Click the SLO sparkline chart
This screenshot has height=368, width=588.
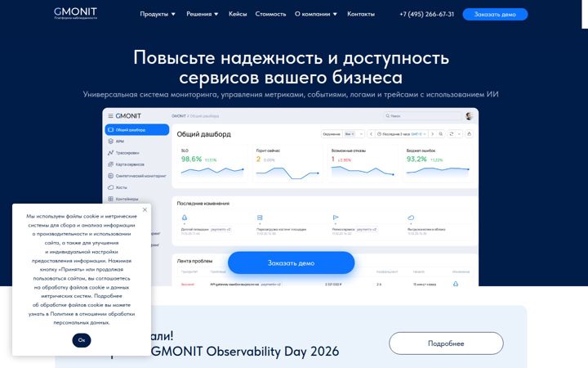click(x=212, y=171)
